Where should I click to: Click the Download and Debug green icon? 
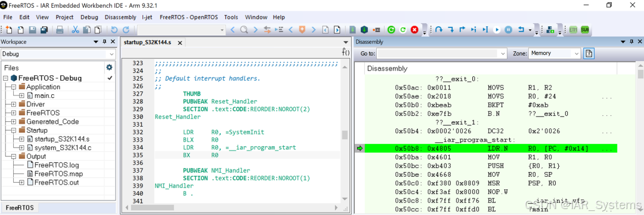(x=391, y=30)
